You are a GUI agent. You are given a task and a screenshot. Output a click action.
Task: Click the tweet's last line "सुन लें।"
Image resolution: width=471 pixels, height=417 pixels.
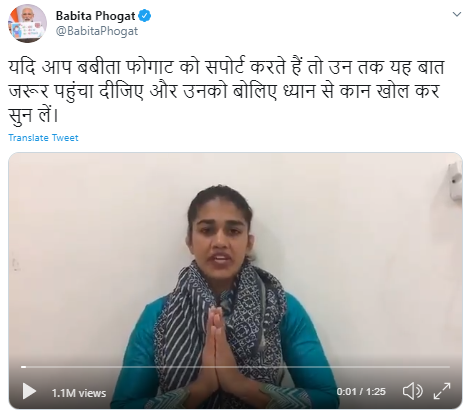[x=33, y=115]
